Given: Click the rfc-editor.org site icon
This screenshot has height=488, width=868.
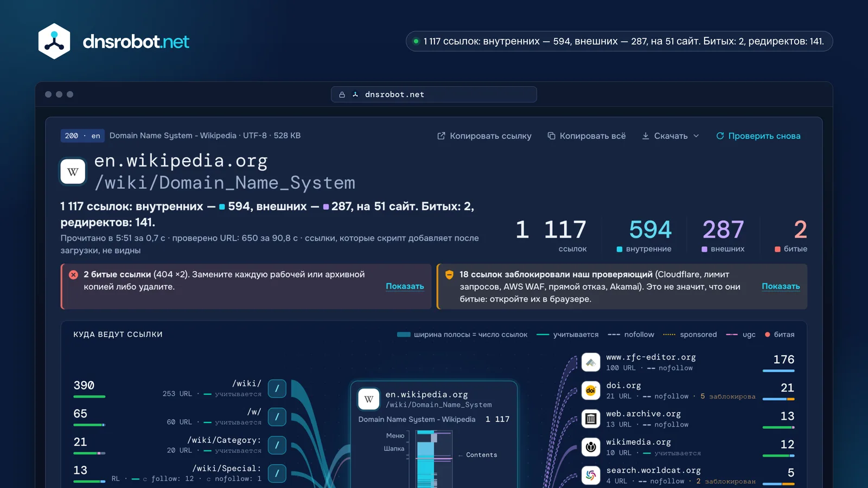Looking at the screenshot, I should 591,362.
